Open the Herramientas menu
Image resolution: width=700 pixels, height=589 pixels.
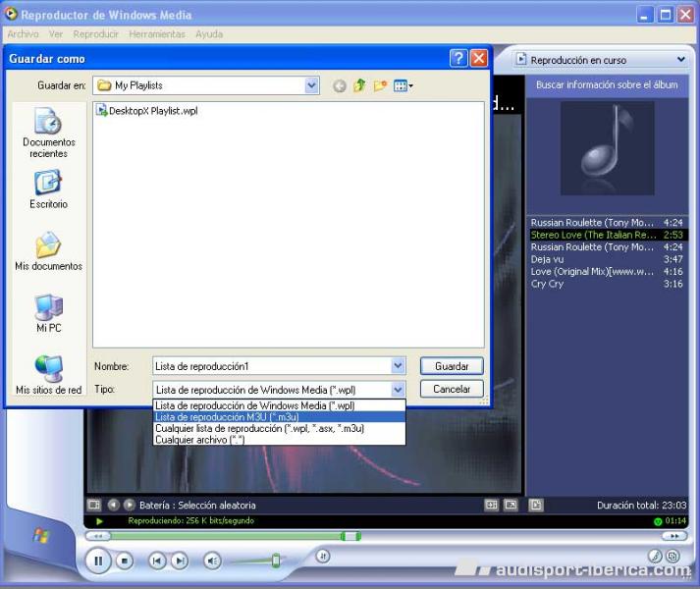tap(157, 34)
